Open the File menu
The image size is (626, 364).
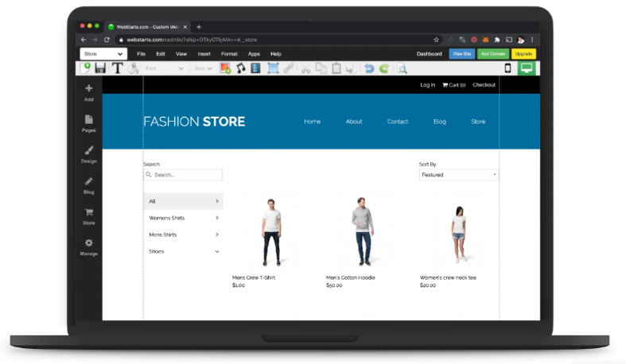point(142,54)
